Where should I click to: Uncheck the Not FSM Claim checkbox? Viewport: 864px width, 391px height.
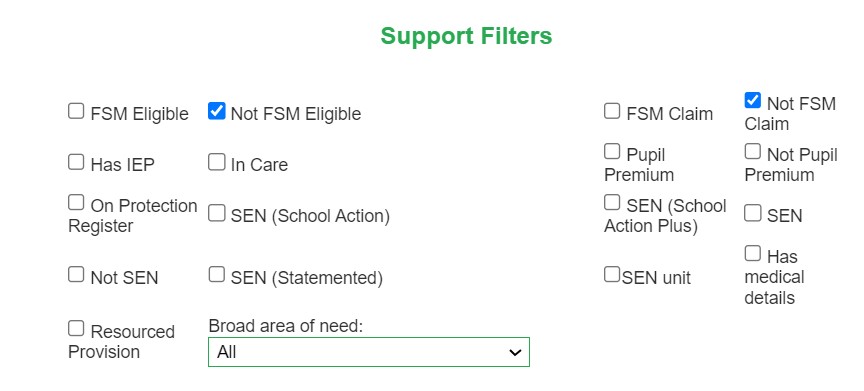point(753,100)
